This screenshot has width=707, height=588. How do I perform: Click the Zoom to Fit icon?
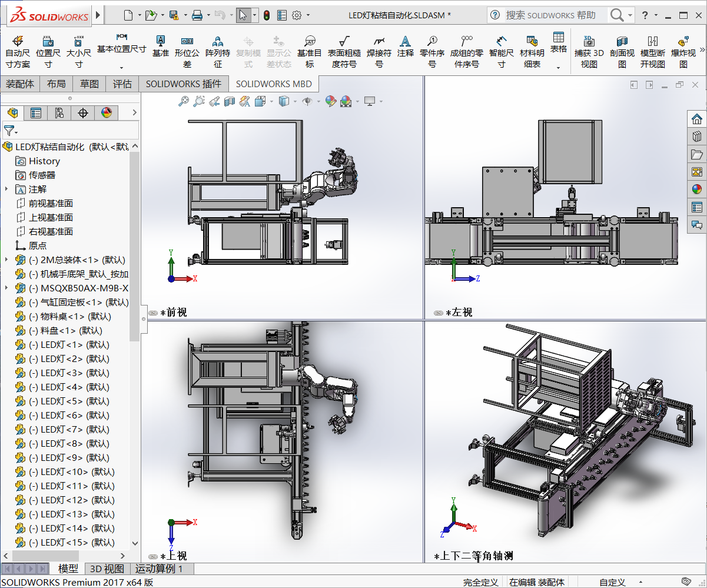[x=184, y=101]
